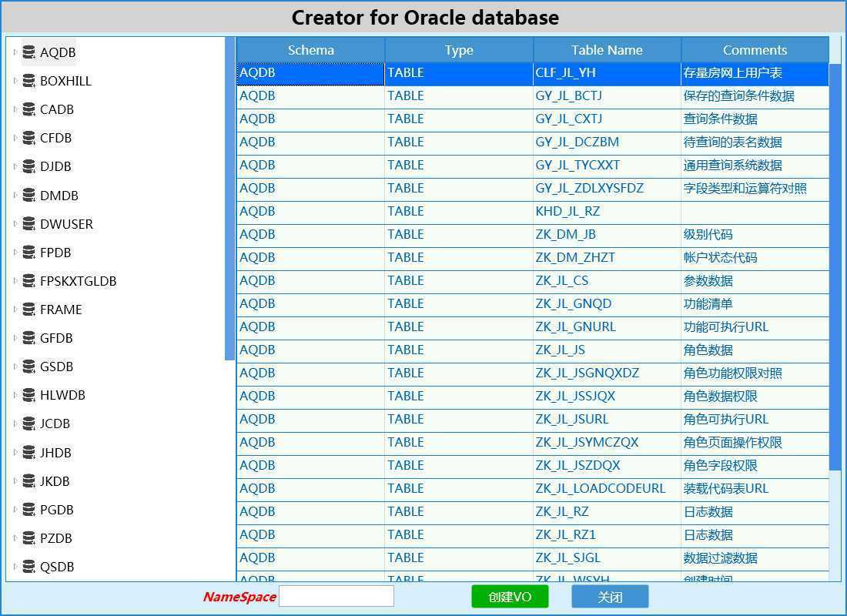Select the GY_JL_DCZBM table row
Image resolution: width=847 pixels, height=616 pixels.
[533, 142]
